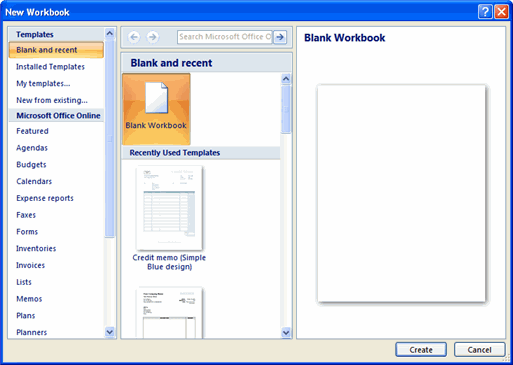The width and height of the screenshot is (513, 365).
Task: Click the Credit memo (Simple Blue design) label
Action: 169,262
